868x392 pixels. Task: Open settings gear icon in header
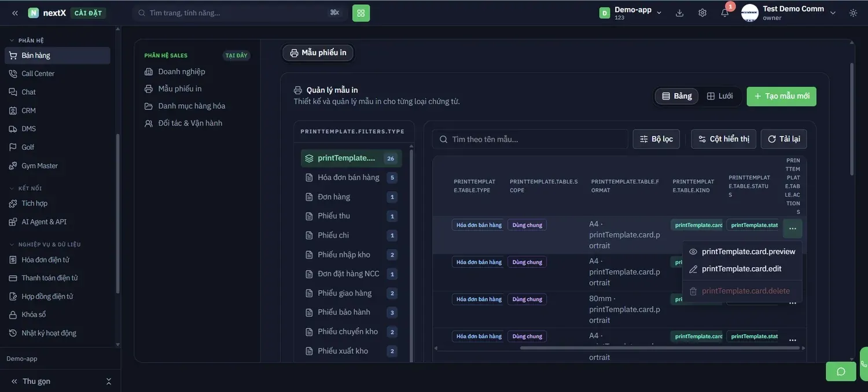point(703,13)
